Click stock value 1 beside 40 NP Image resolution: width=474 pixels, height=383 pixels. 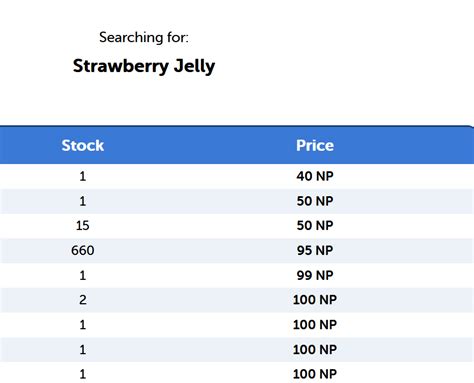pos(83,176)
